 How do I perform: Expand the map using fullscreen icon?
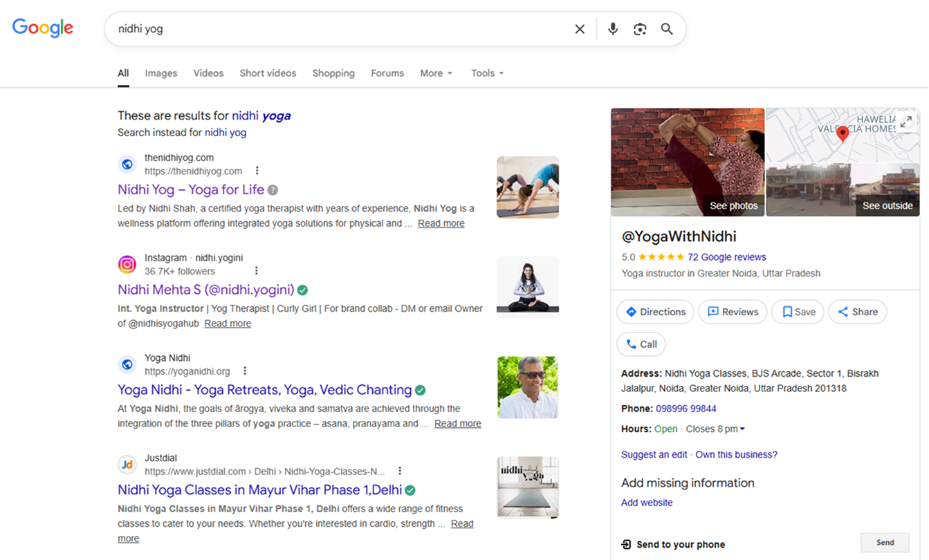905,122
